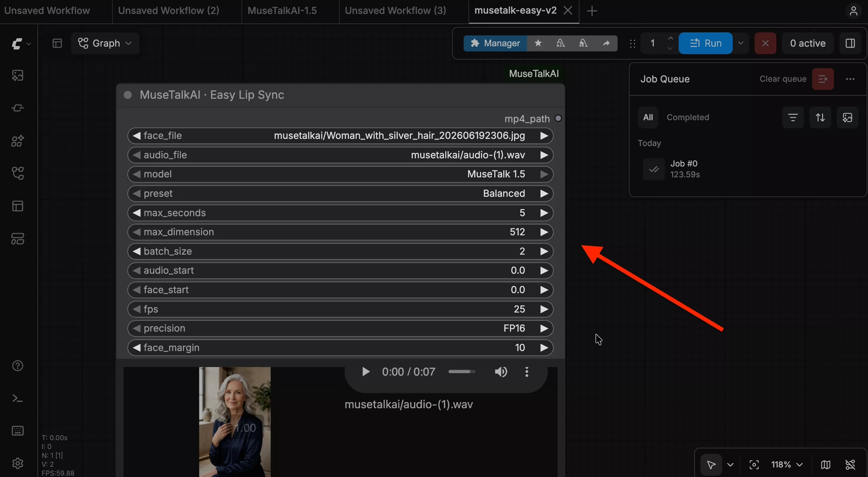Open the Graph view dropdown
Image resolution: width=868 pixels, height=477 pixels.
(x=105, y=43)
